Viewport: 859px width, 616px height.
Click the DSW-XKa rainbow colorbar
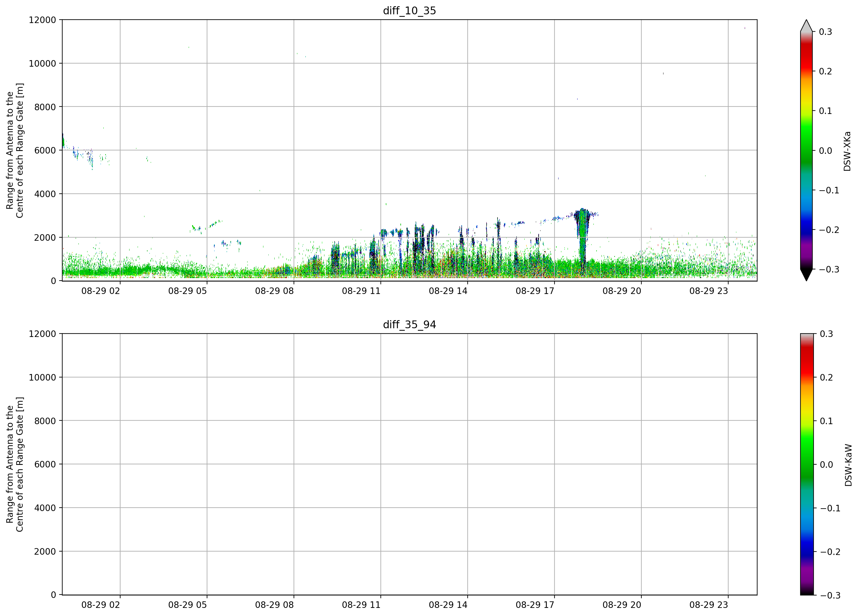pyautogui.click(x=806, y=150)
